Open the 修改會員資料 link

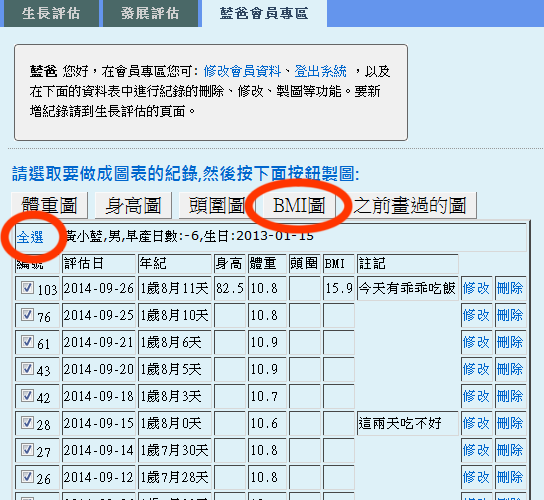pos(242,71)
